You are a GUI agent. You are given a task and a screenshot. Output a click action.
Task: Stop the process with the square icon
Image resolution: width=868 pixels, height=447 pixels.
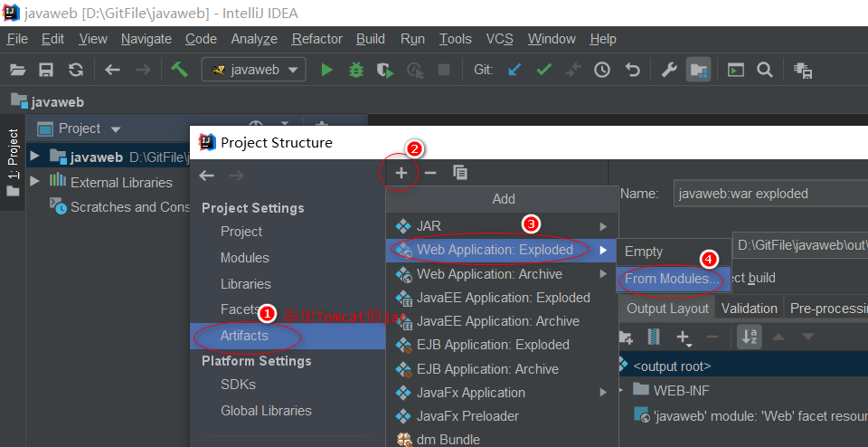444,70
